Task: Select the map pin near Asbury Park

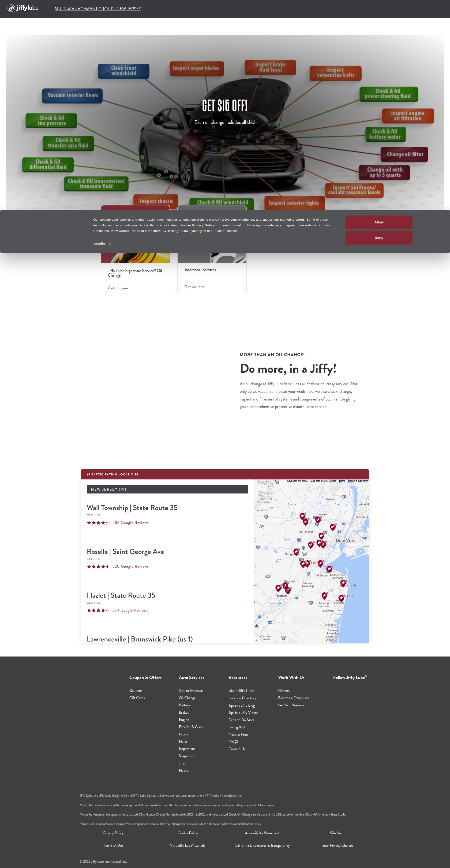Action: (x=341, y=598)
